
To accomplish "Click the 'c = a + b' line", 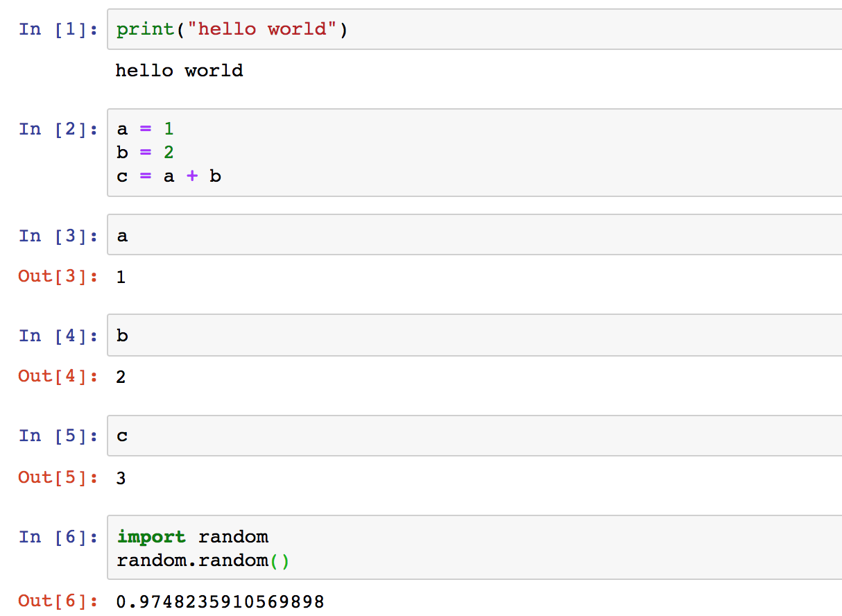I will 169,176.
